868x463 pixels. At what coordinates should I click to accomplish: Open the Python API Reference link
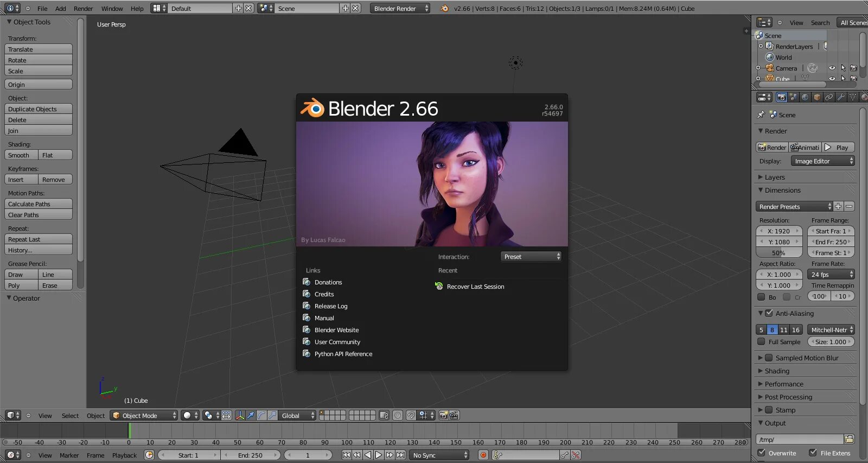point(343,353)
